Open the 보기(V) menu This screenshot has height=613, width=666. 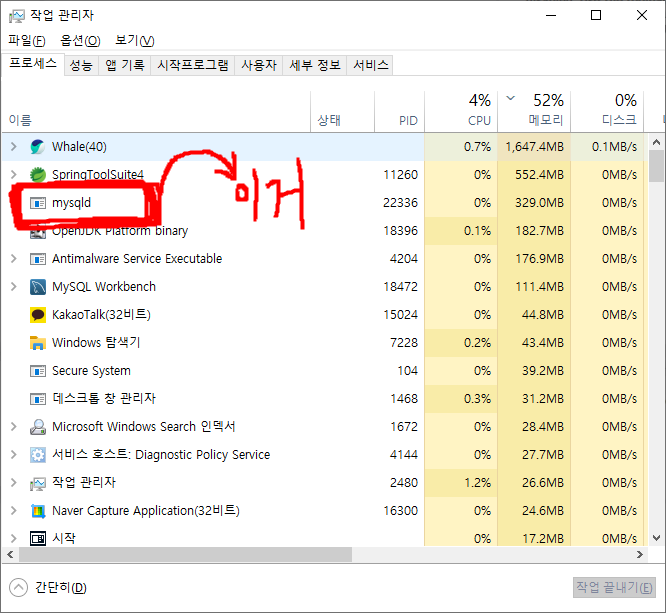pos(135,40)
